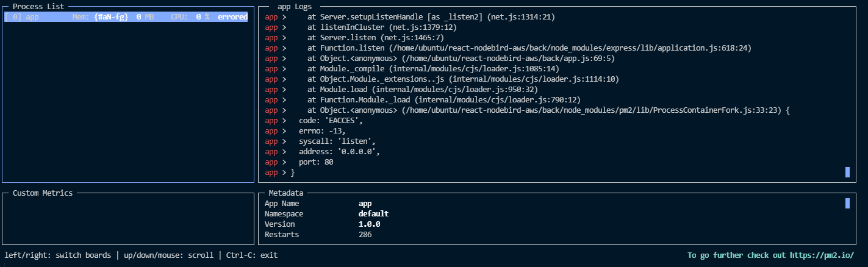The width and height of the screenshot is (868, 267).
Task: Click the errored status of the app process
Action: pyautogui.click(x=232, y=17)
